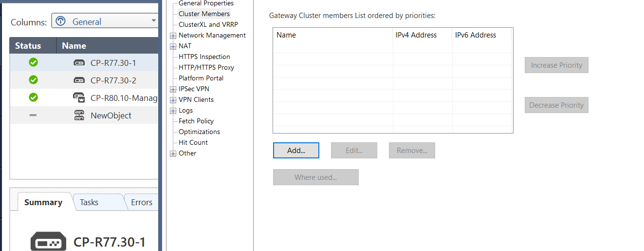The height and width of the screenshot is (251, 644).
Task: Click the General icon in Columns selector
Action: (x=60, y=21)
